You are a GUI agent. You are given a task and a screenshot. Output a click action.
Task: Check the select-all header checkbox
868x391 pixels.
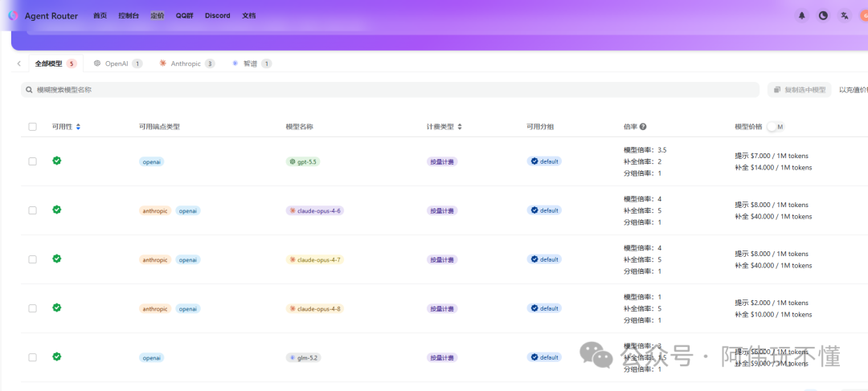(x=33, y=127)
